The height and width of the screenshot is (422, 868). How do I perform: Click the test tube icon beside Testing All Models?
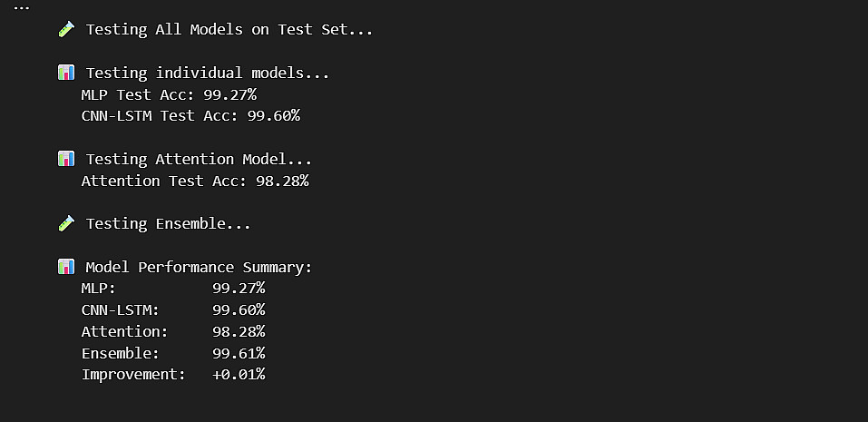point(66,29)
